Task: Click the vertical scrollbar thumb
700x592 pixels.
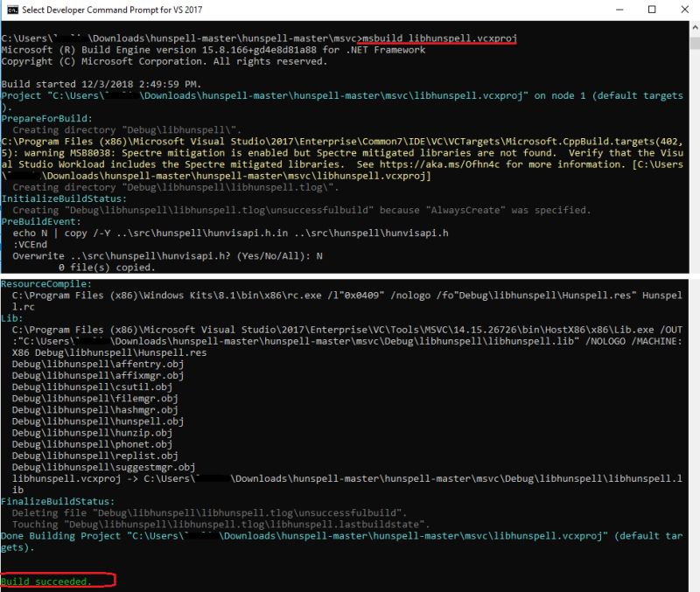Action: pyautogui.click(x=695, y=43)
